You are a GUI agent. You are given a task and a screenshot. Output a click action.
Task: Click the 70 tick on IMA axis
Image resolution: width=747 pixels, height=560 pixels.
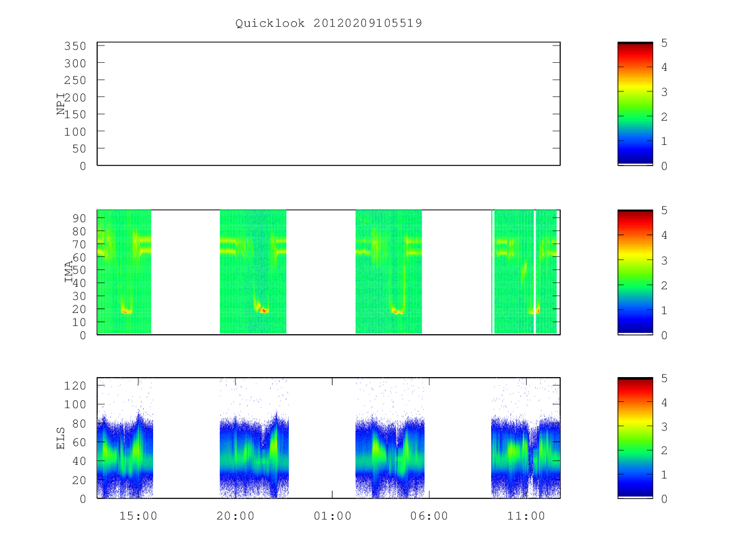78,244
